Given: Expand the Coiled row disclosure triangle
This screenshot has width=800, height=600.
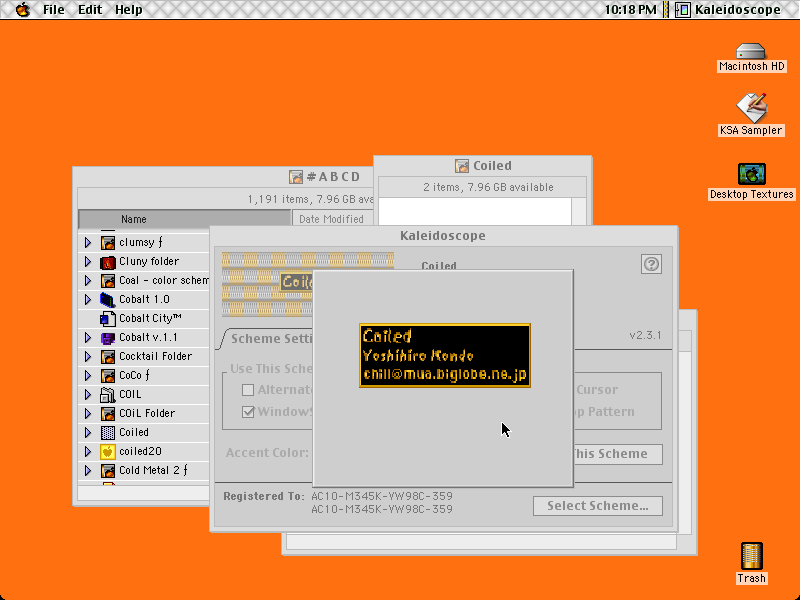Looking at the screenshot, I should [88, 433].
